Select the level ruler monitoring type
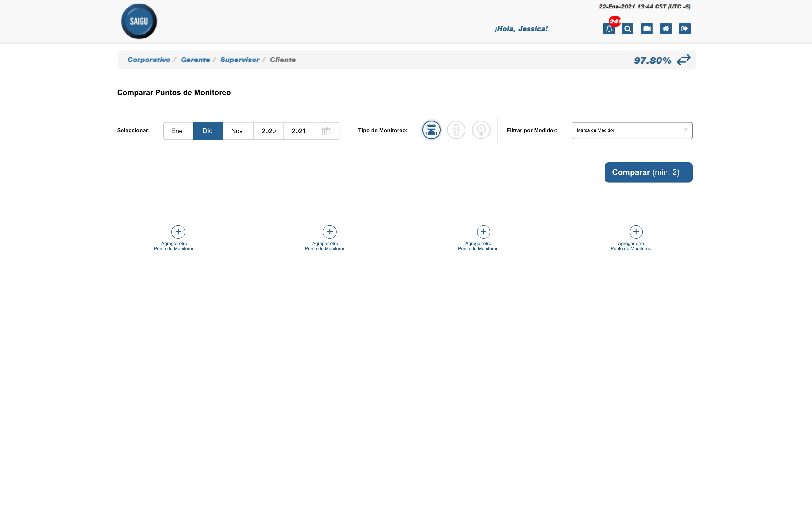Screen dimensions: 812x507 (456, 130)
